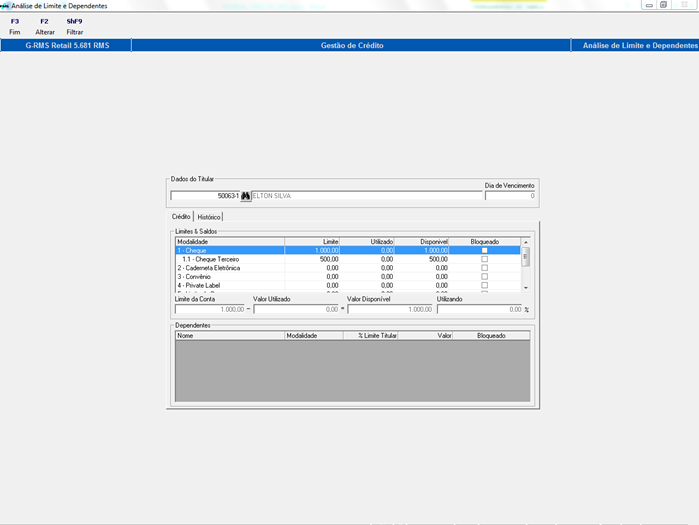Click the Valor Disponível field
This screenshot has height=525, width=699.
(x=390, y=309)
